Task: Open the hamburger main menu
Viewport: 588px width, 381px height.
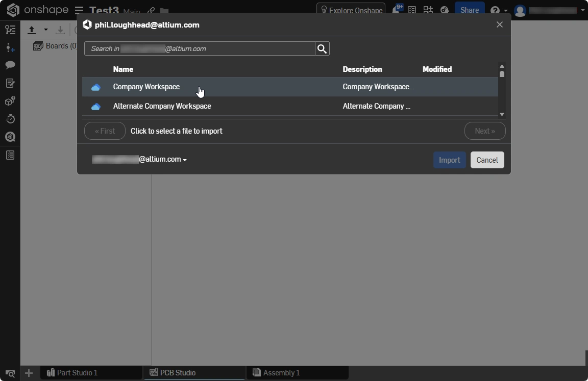Action: point(79,10)
